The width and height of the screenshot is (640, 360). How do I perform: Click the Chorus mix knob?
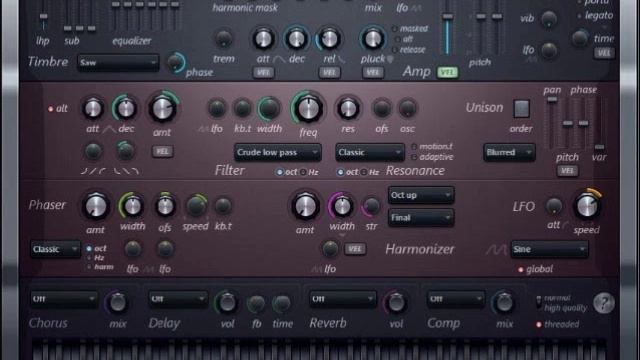tap(118, 302)
